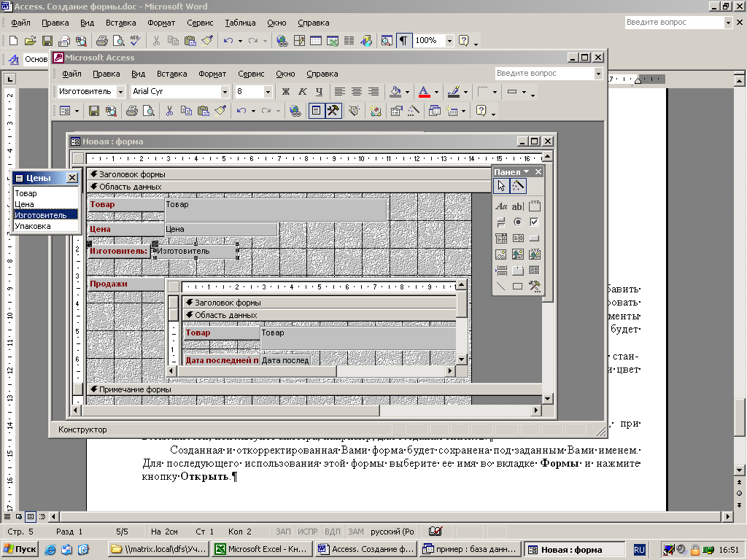Select the Text Box tool in toolbox
Image resolution: width=747 pixels, height=560 pixels.
pos(517,206)
